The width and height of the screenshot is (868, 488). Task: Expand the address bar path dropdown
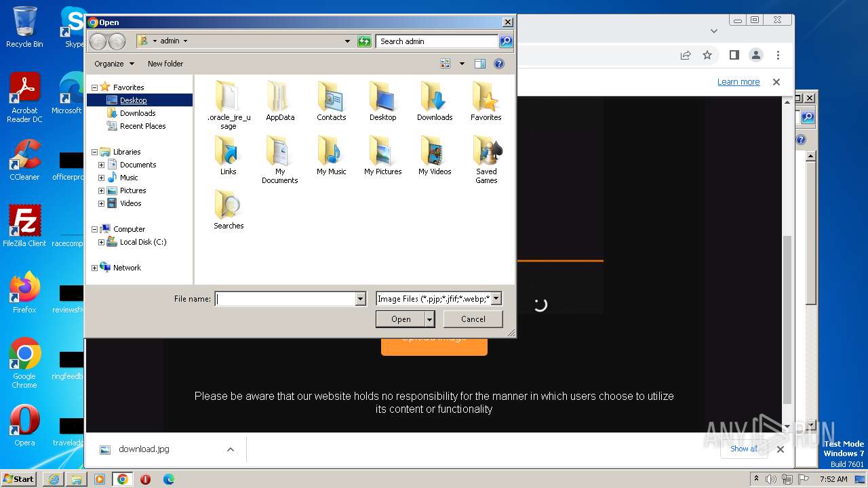pyautogui.click(x=347, y=41)
